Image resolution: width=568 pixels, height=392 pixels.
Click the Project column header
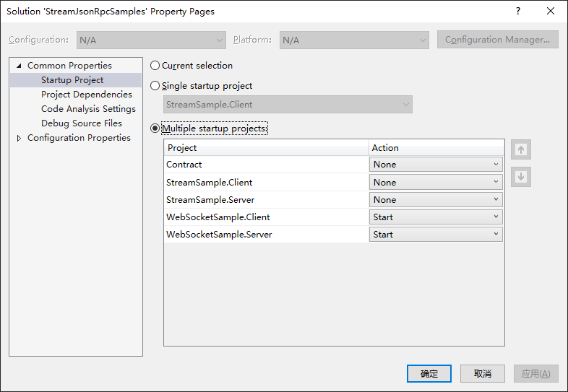point(266,148)
